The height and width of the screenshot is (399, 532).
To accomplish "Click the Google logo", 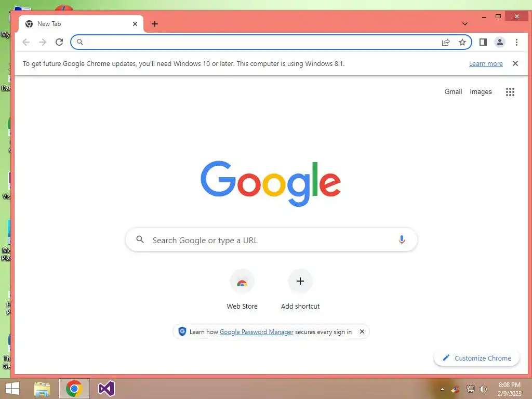I will click(x=270, y=183).
